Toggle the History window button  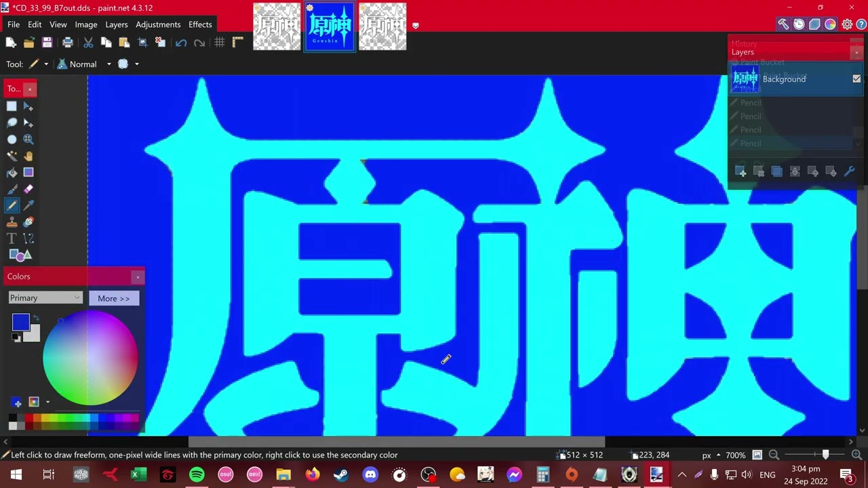coord(799,24)
